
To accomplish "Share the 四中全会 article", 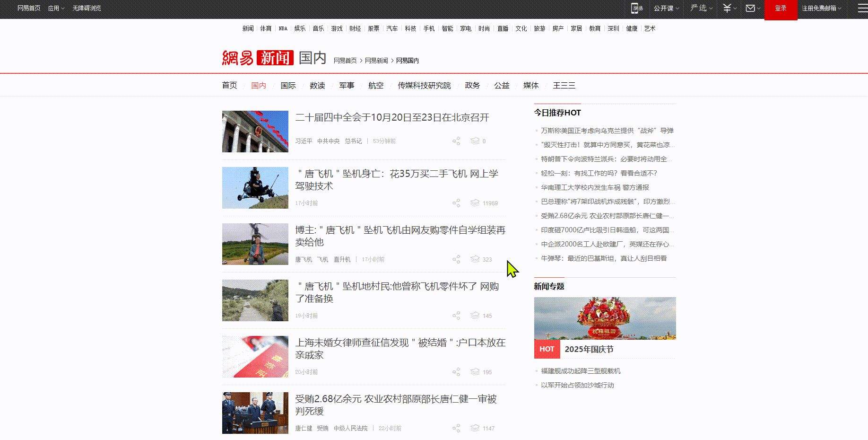I will [456, 141].
